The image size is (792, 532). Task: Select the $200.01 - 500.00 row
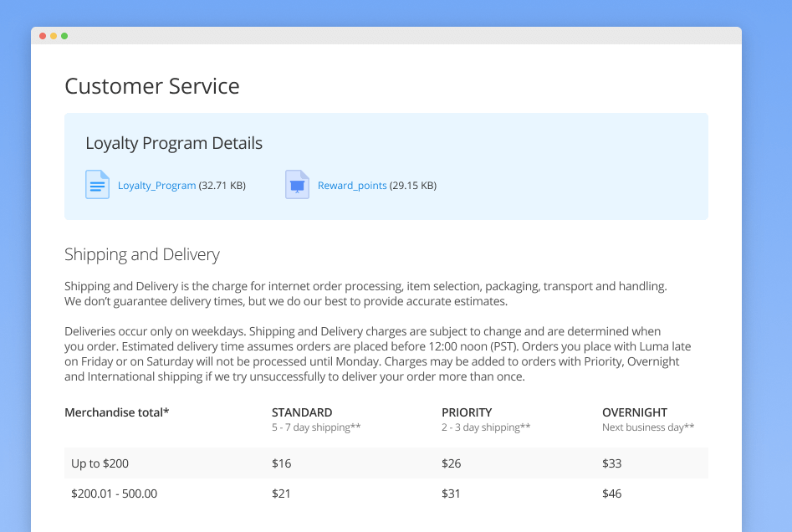[x=386, y=493]
